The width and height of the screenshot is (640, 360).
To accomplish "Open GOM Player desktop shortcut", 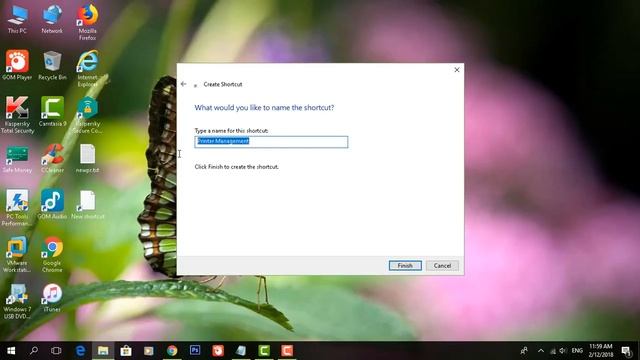I will pyautogui.click(x=17, y=65).
